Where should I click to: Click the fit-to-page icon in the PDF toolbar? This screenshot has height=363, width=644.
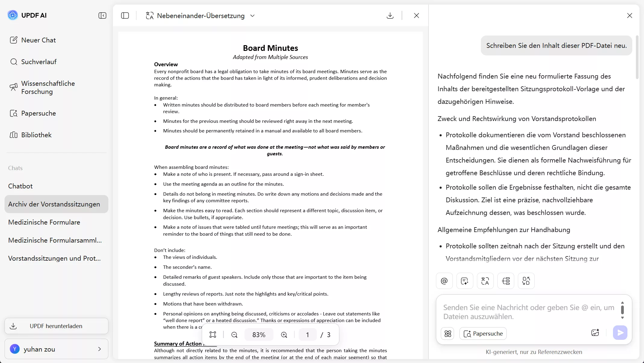(x=213, y=335)
